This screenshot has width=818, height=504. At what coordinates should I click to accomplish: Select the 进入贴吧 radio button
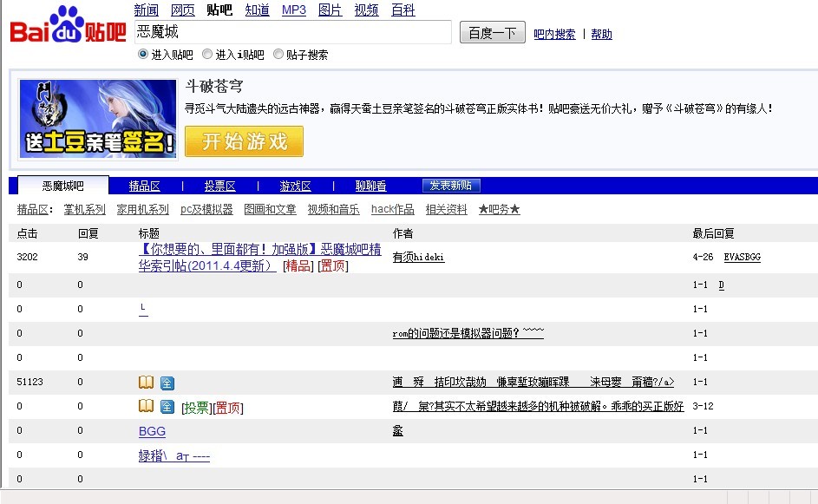[x=143, y=54]
